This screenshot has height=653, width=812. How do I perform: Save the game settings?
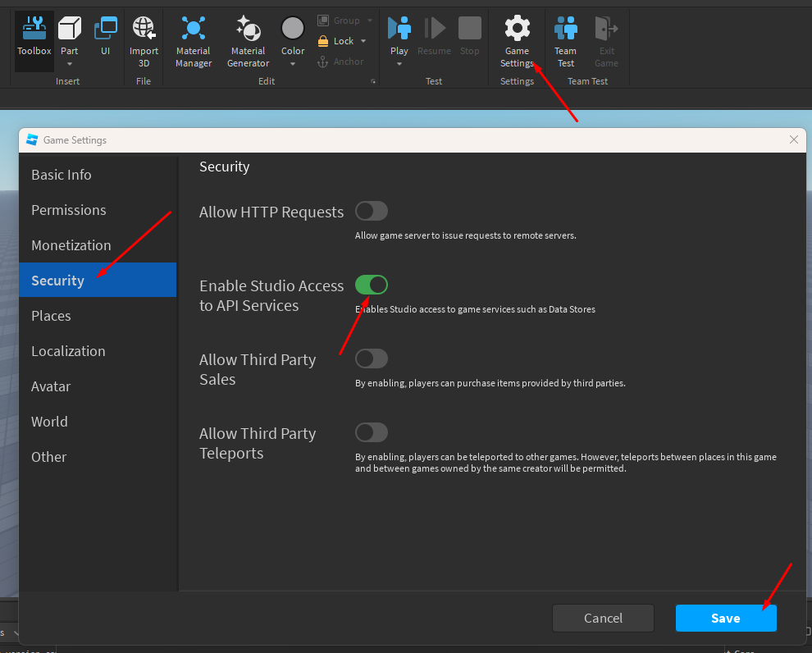(725, 619)
